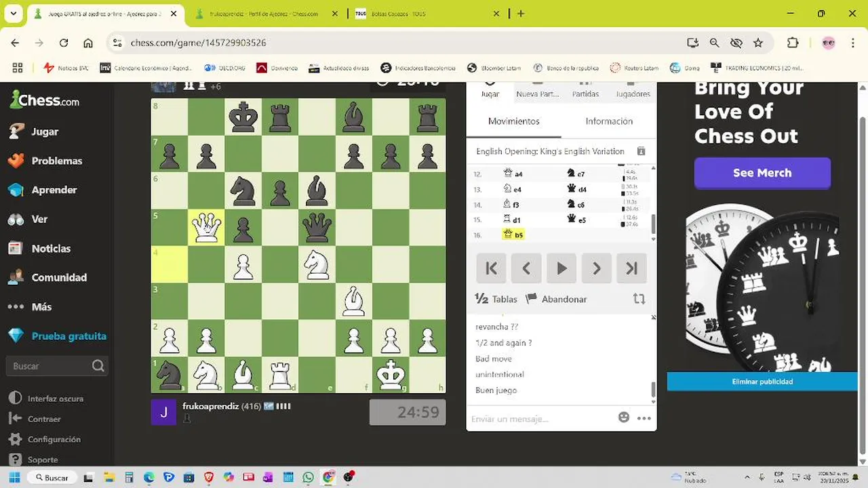Click the white queen on b5
This screenshot has width=868, height=488.
click(206, 227)
